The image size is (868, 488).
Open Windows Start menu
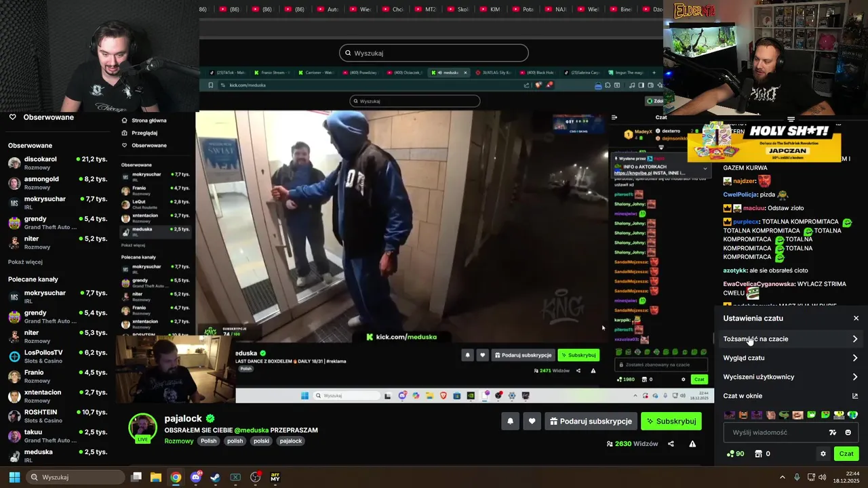click(14, 477)
